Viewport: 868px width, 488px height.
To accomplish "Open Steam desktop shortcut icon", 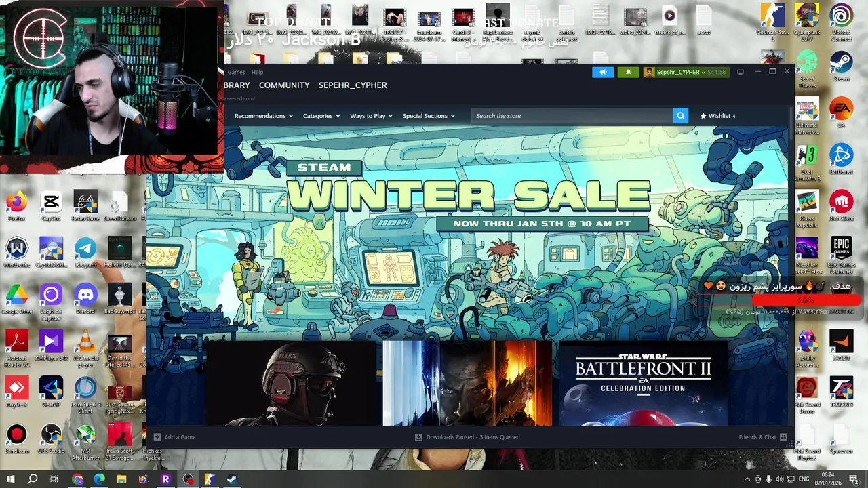I will [842, 66].
